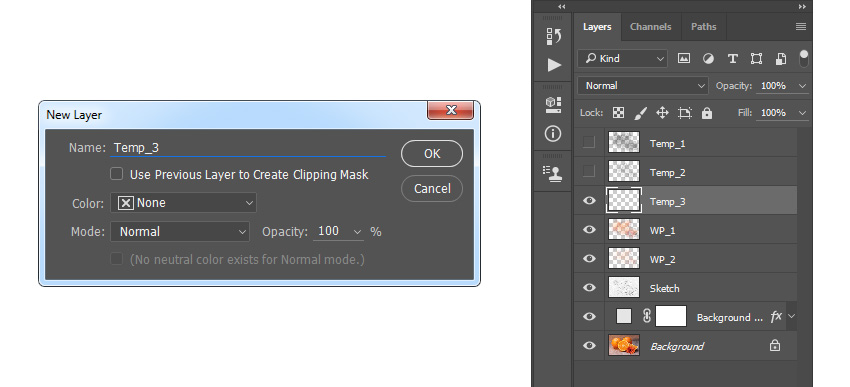Click the lock all icon
850x387 pixels.
pos(706,113)
